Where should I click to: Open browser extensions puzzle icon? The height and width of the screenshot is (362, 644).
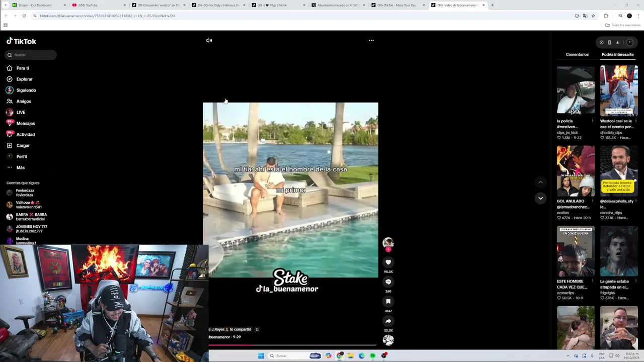[606, 16]
